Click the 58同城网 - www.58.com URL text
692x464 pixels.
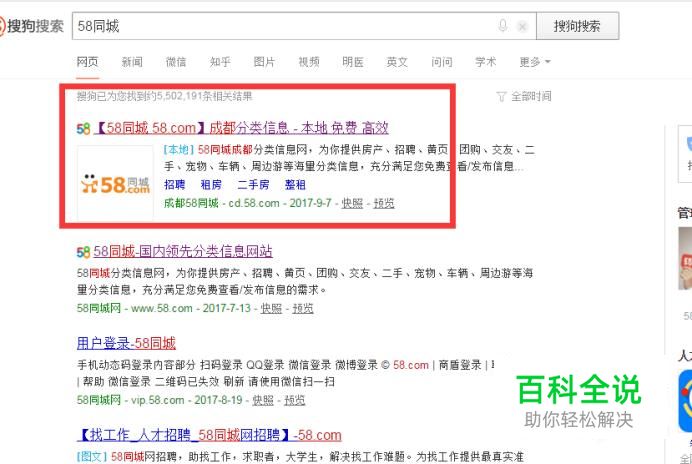135,308
